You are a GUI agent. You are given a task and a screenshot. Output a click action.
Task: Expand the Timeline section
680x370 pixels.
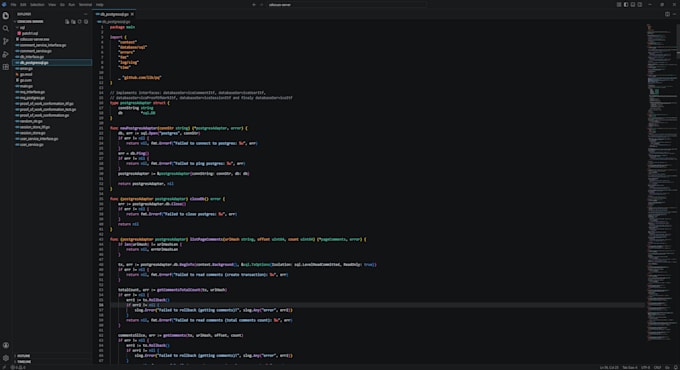(x=24, y=361)
